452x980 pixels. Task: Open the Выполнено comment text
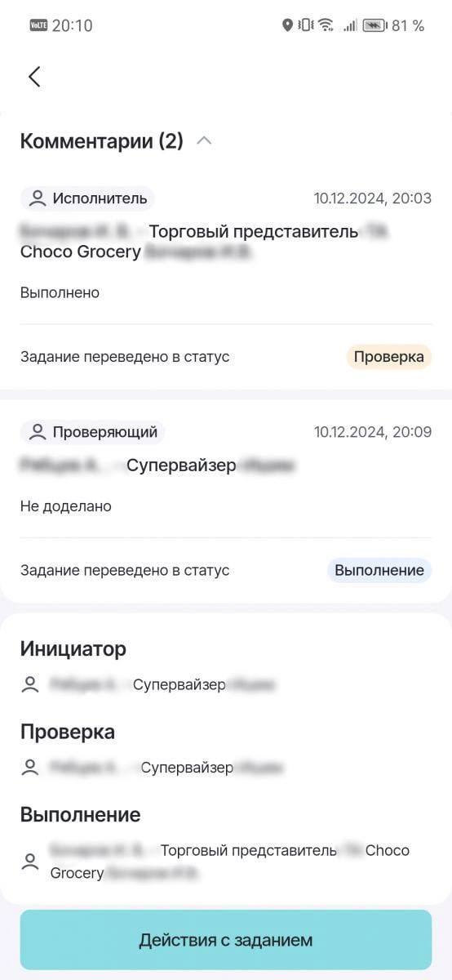[60, 292]
